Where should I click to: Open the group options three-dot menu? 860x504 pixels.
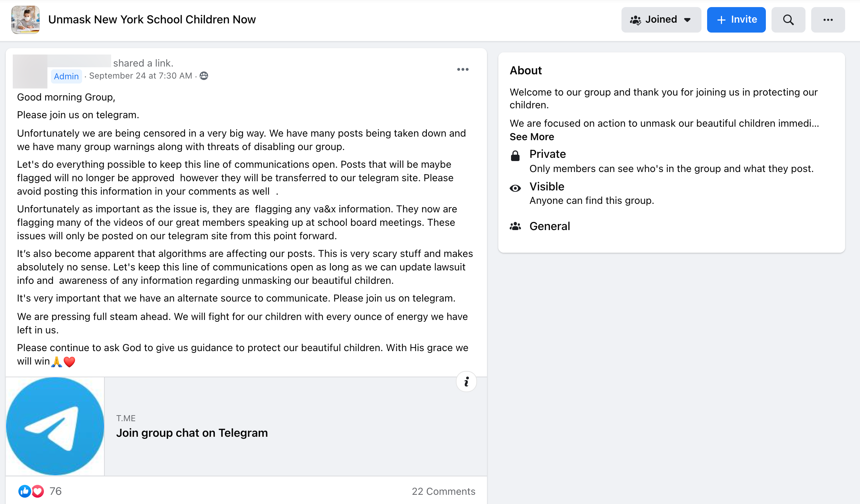[828, 20]
